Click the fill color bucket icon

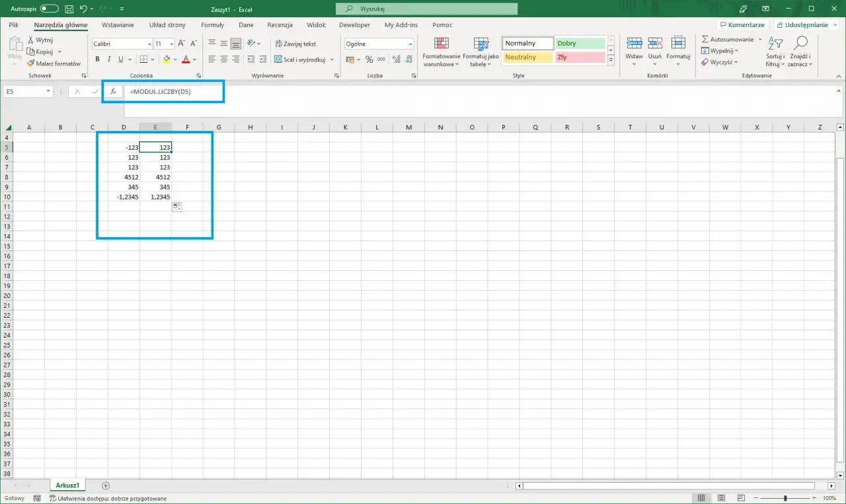167,59
